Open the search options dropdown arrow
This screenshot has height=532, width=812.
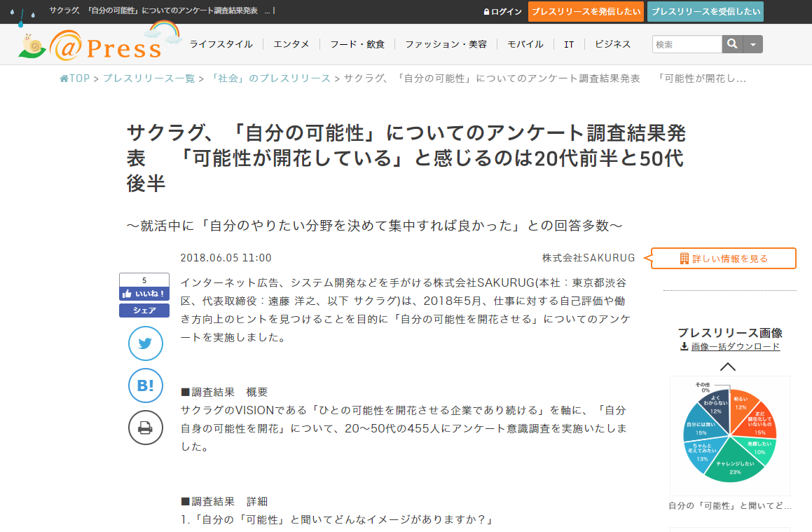coord(753,44)
